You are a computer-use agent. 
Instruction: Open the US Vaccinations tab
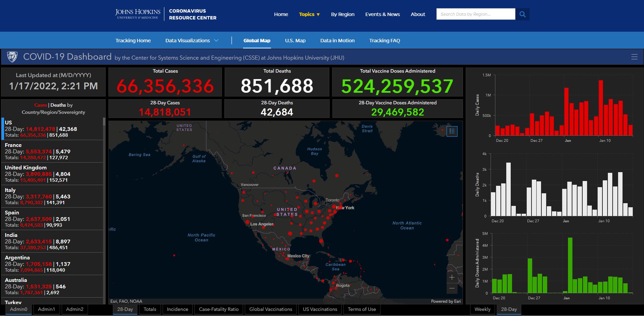[x=320, y=309]
